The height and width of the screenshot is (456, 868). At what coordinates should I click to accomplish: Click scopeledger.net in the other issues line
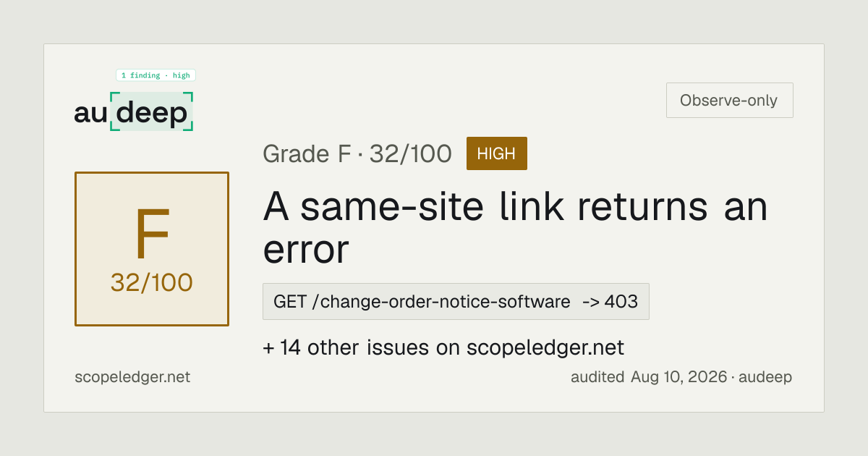pos(545,348)
